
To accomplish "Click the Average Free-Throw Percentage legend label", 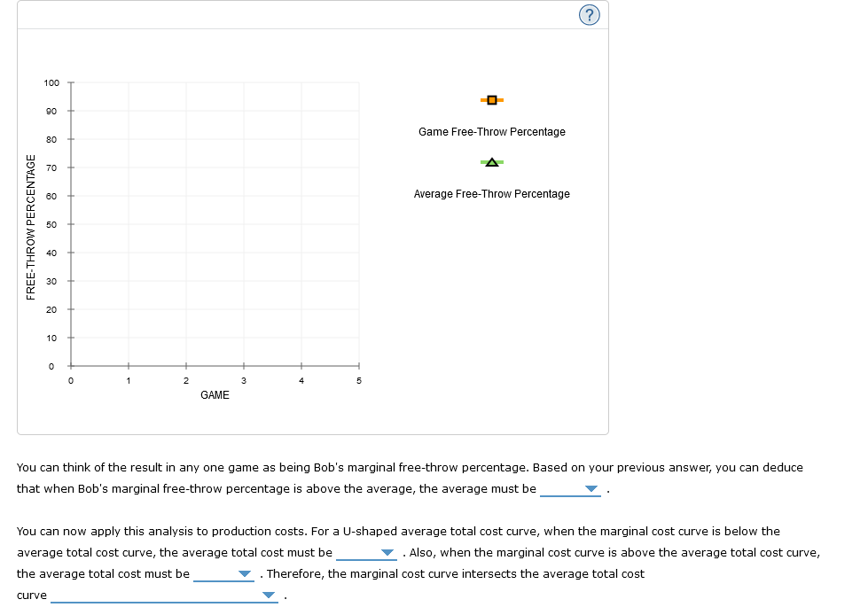I will tap(491, 193).
